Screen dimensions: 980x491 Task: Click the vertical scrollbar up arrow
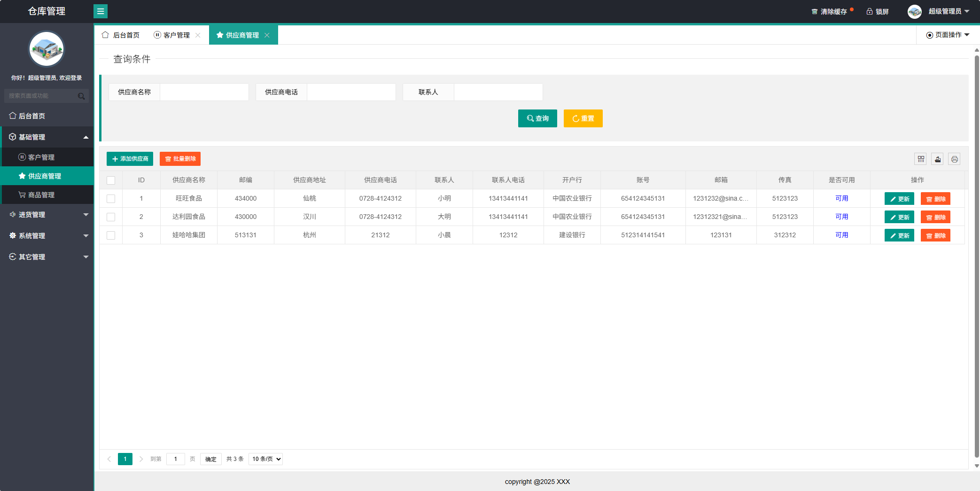(977, 50)
